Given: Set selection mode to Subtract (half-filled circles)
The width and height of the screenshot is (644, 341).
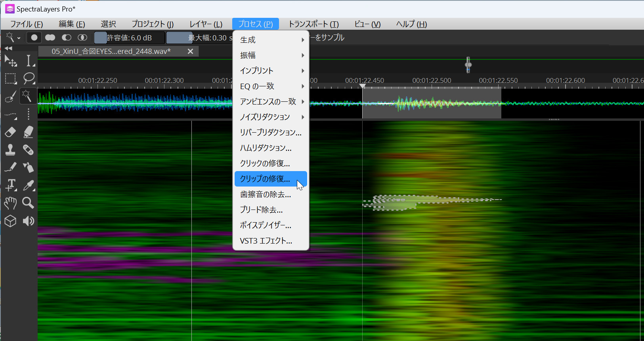Looking at the screenshot, I should [67, 38].
